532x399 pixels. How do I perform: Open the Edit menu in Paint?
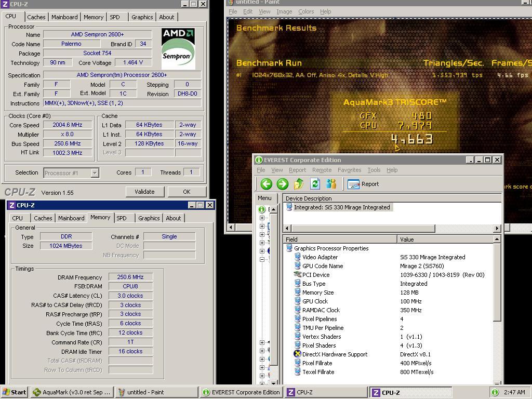click(248, 11)
